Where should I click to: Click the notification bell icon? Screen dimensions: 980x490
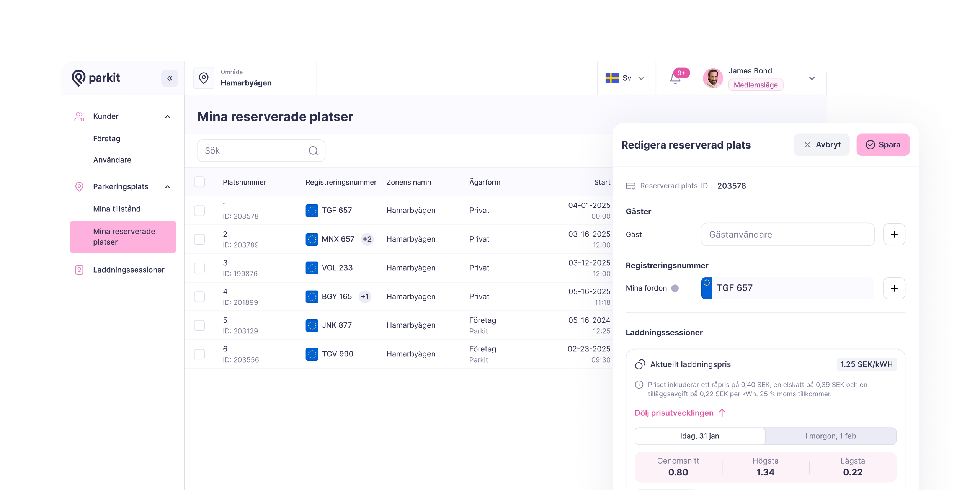[675, 79]
